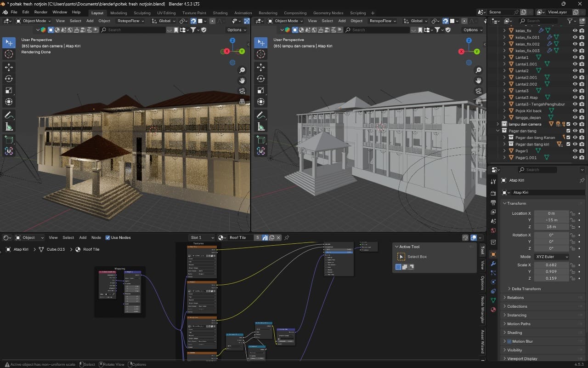Open the Physics properties tab
The width and height of the screenshot is (588, 368).
pos(493,282)
